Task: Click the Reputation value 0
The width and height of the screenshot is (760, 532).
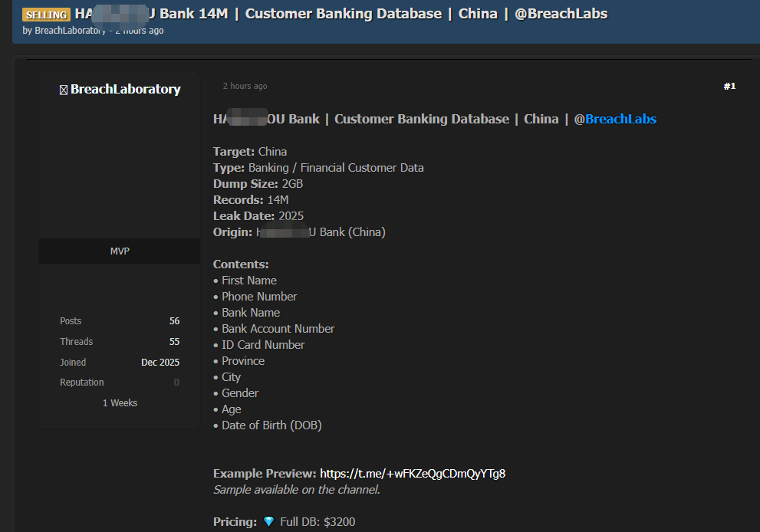Action: coord(176,383)
